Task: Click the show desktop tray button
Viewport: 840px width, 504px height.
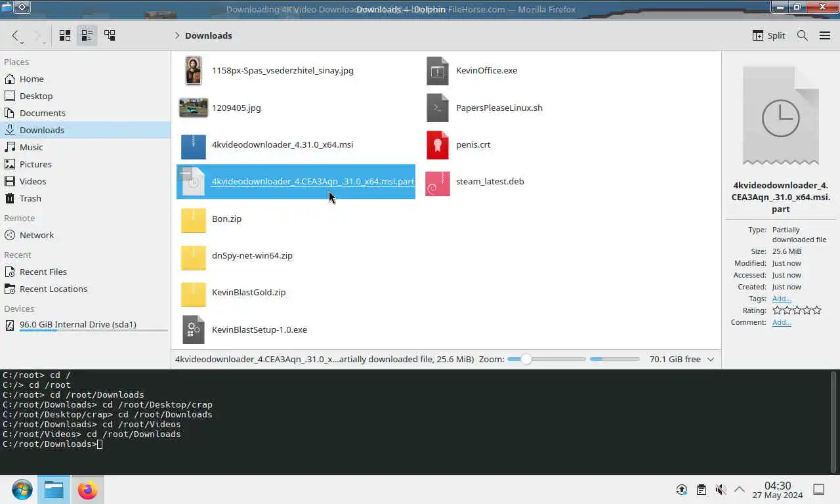Action: [x=819, y=490]
